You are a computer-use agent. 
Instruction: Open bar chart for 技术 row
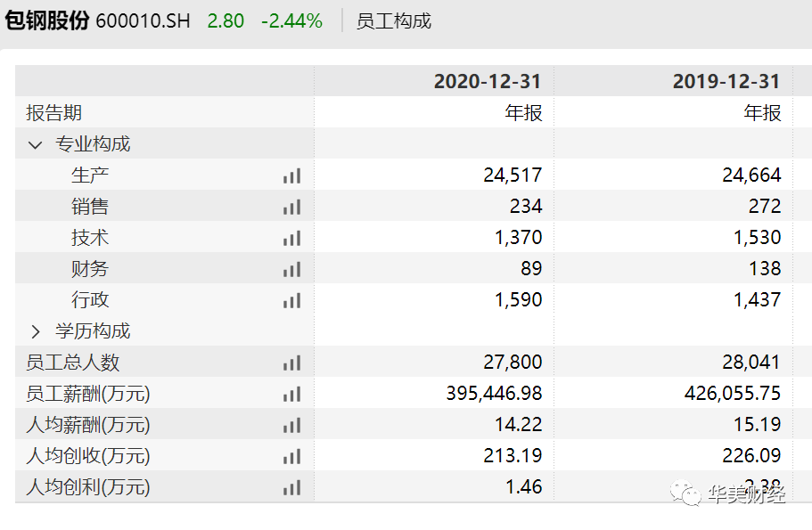click(x=292, y=238)
